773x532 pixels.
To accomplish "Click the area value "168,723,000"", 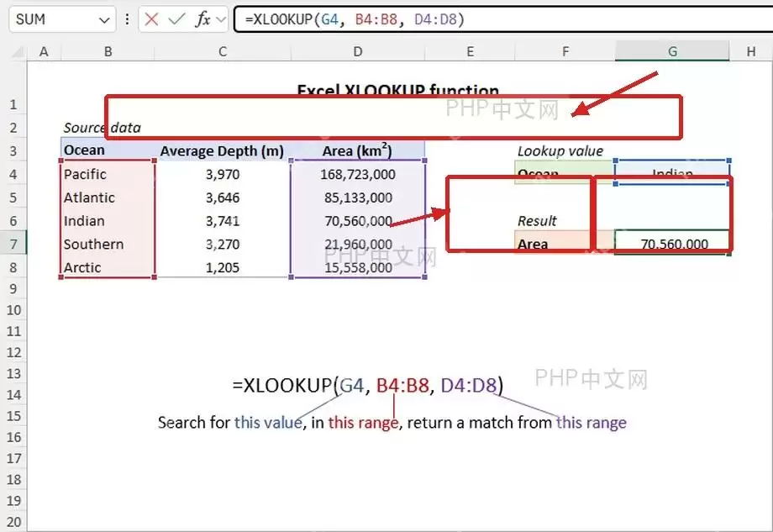I will (358, 174).
